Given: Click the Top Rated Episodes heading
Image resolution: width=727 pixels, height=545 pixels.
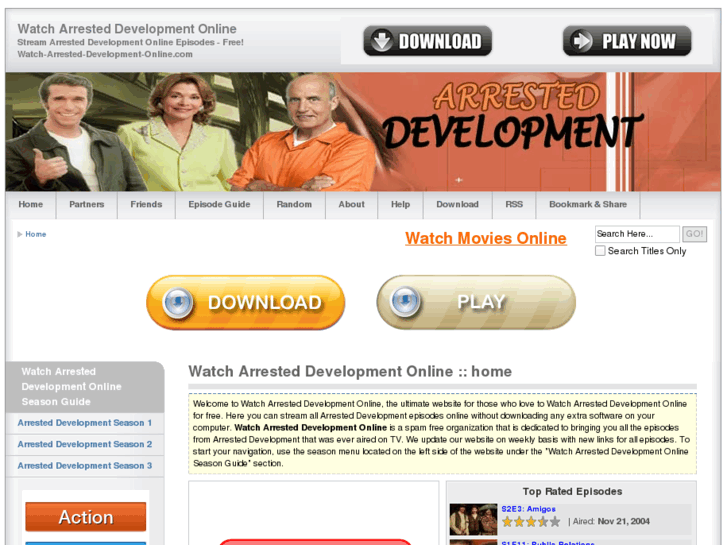Looking at the screenshot, I should (572, 492).
